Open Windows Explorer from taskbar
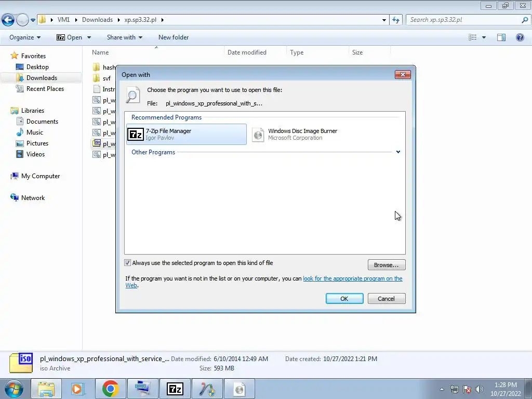The height and width of the screenshot is (399, 532). point(46,389)
